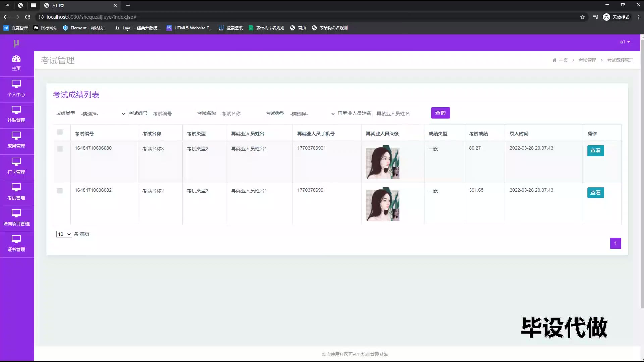
Task: Expand the 成绩类型 filter dropdown
Action: coord(103,114)
